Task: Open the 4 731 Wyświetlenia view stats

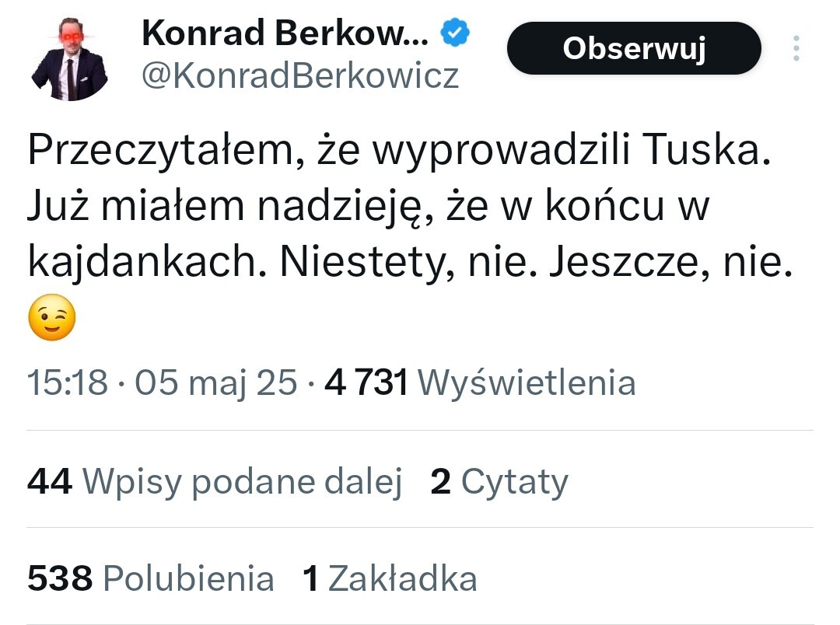Action: [480, 382]
